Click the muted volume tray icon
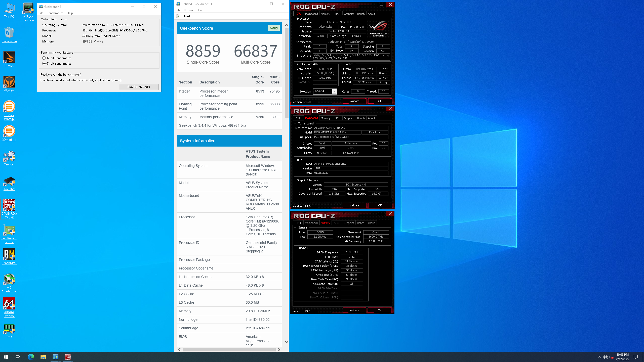The height and width of the screenshot is (362, 644). point(612,357)
